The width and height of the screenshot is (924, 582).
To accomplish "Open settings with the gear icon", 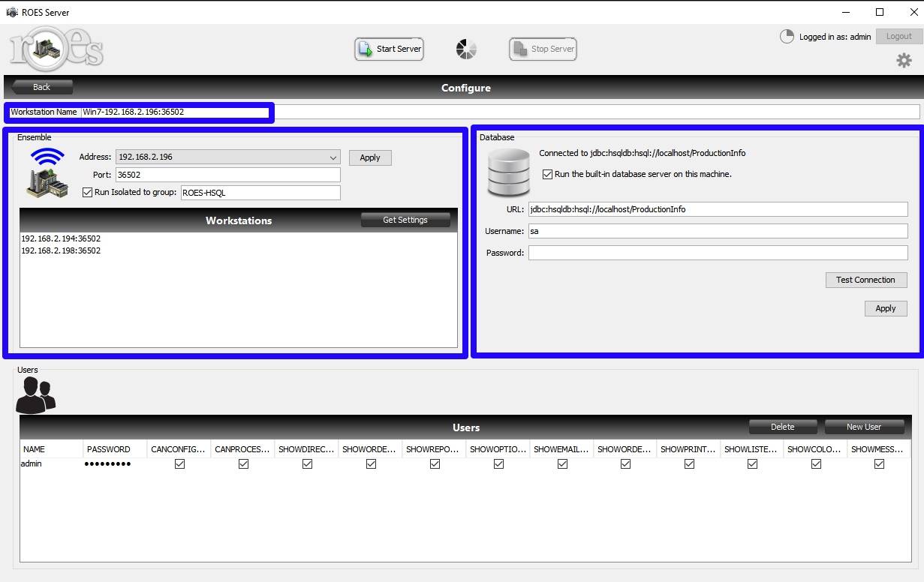I will coord(904,61).
